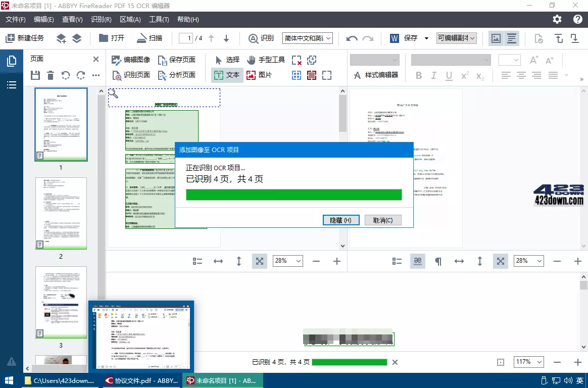Open 编辑图像 to edit the page image
The image size is (588, 388).
tap(132, 59)
